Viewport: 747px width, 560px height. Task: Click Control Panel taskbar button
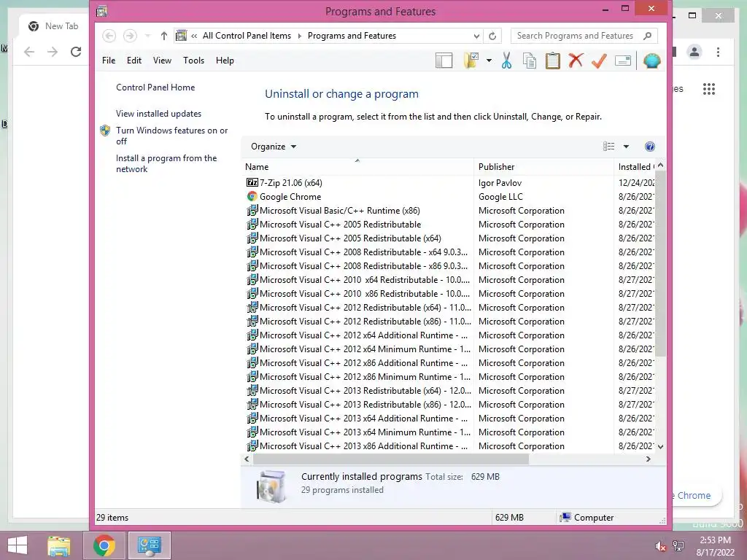pyautogui.click(x=150, y=545)
